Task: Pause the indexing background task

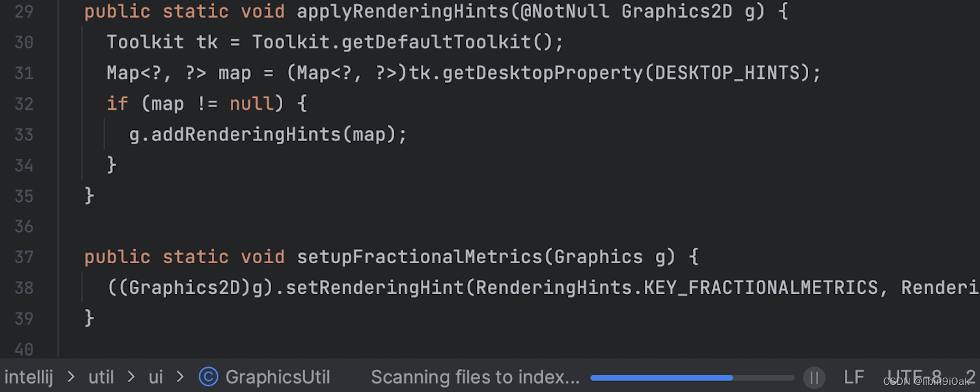Action: tap(814, 378)
